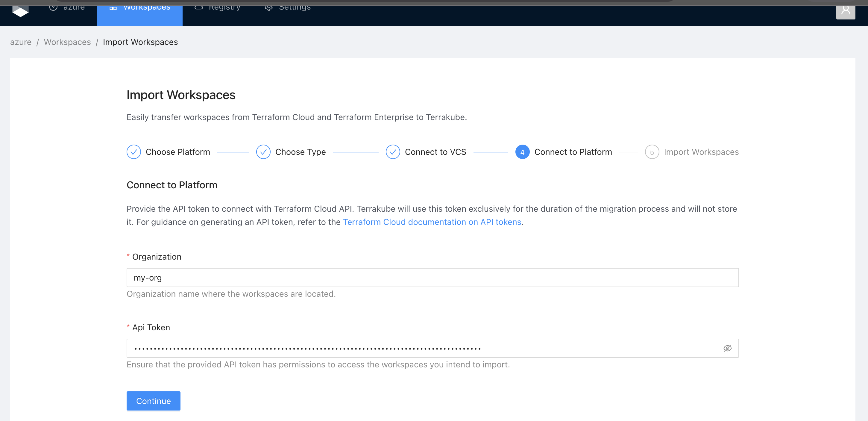Open Terraform Cloud documentation on API tokens link
Screen dimensions: 868x421
[432, 222]
